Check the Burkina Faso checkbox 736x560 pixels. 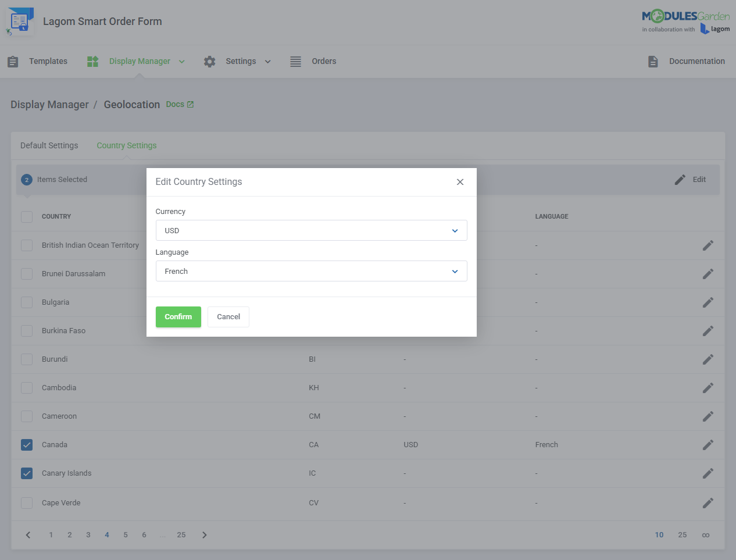[27, 331]
